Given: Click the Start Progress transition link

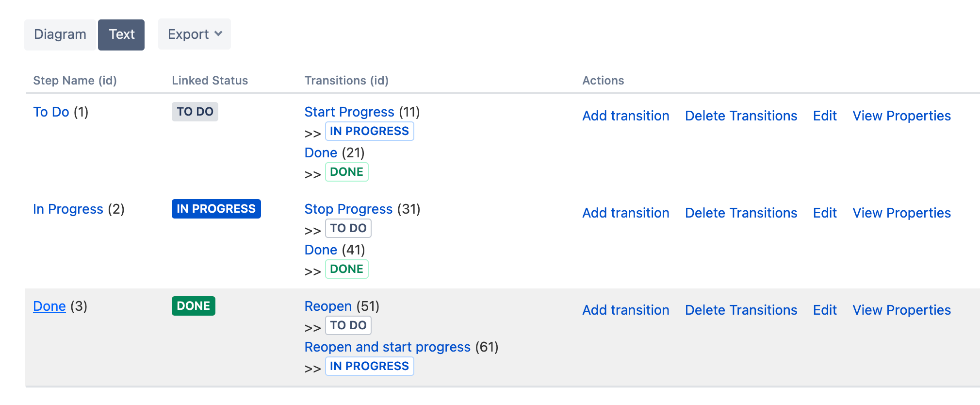Looking at the screenshot, I should pos(349,112).
